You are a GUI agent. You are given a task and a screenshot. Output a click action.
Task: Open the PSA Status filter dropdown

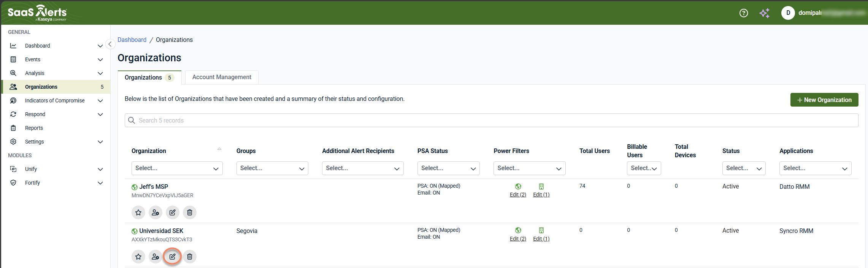click(449, 168)
